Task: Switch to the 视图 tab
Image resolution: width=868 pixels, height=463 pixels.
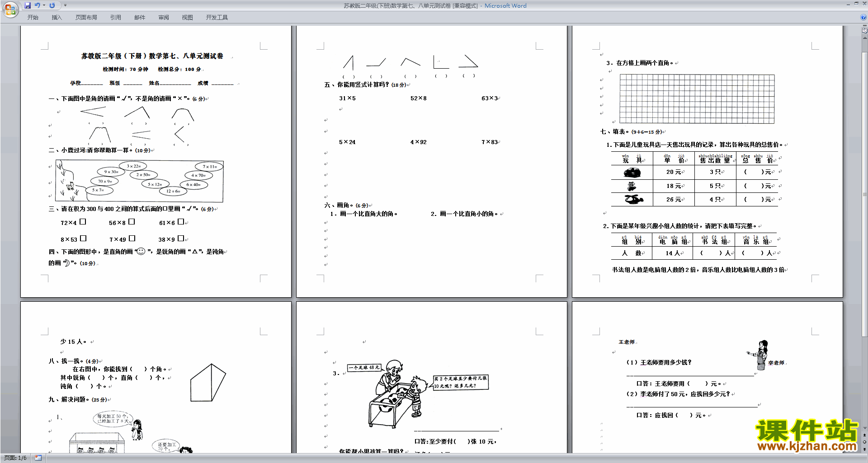Action: click(188, 18)
